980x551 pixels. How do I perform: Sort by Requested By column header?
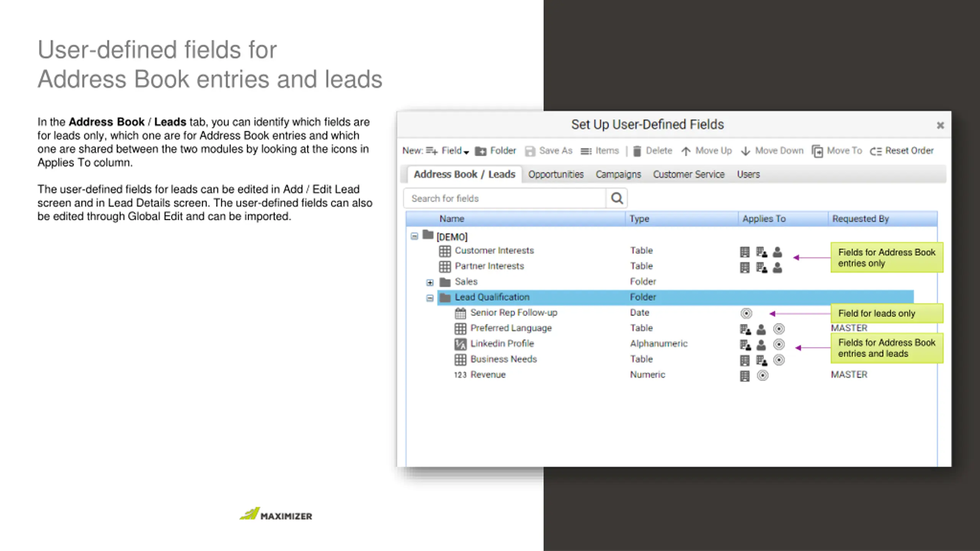(860, 218)
